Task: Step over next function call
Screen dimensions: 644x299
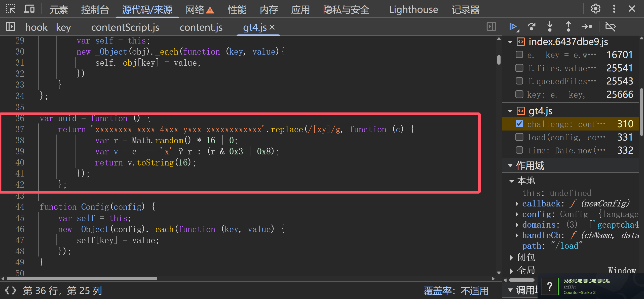Action: 532,27
